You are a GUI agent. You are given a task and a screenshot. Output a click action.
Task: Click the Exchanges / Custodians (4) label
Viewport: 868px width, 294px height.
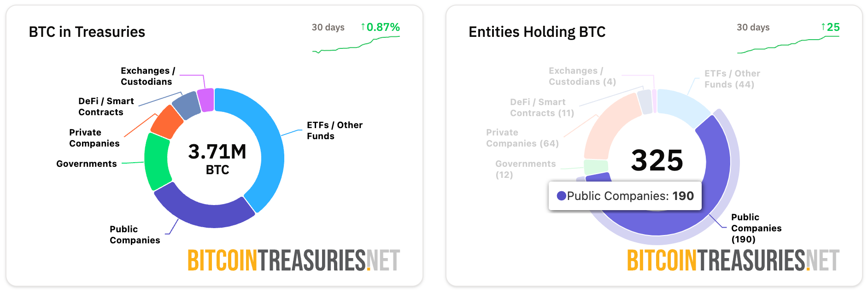582,76
